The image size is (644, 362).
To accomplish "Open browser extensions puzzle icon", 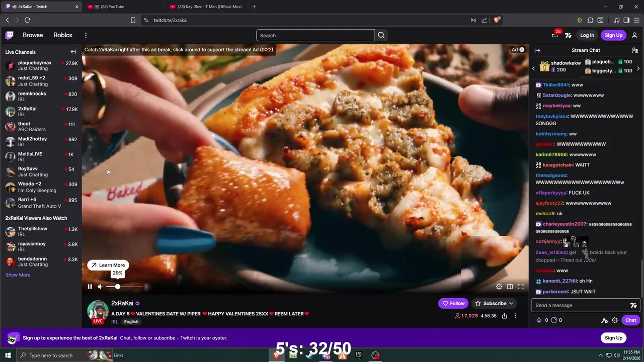I will 590,20.
